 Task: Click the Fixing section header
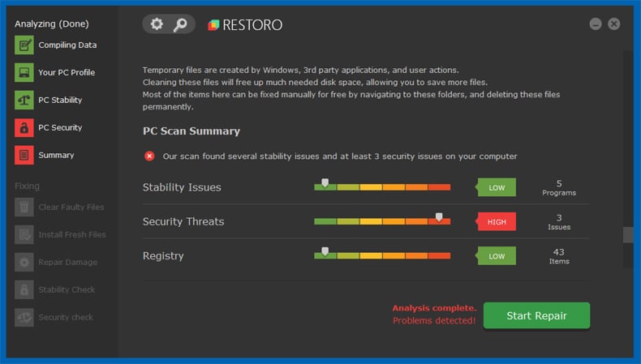[27, 186]
